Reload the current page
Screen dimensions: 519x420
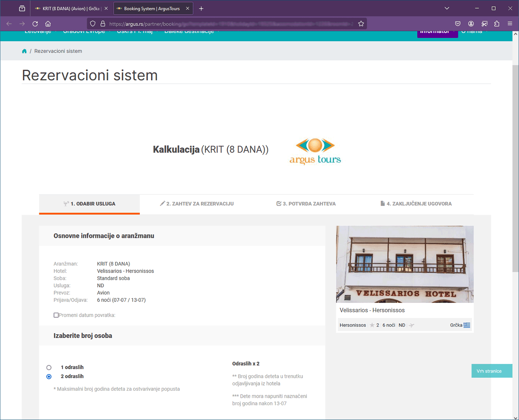(x=35, y=24)
